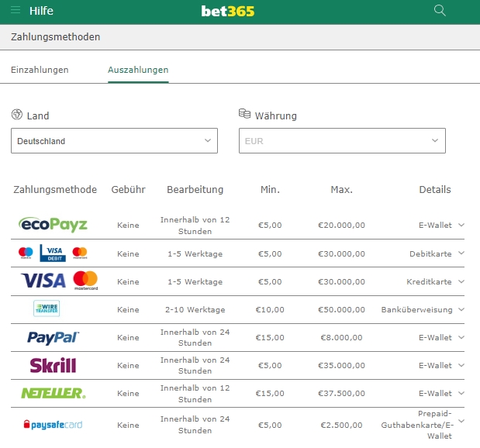Click the PayPal logo
Viewport: 480px width, 448px height.
(53, 338)
